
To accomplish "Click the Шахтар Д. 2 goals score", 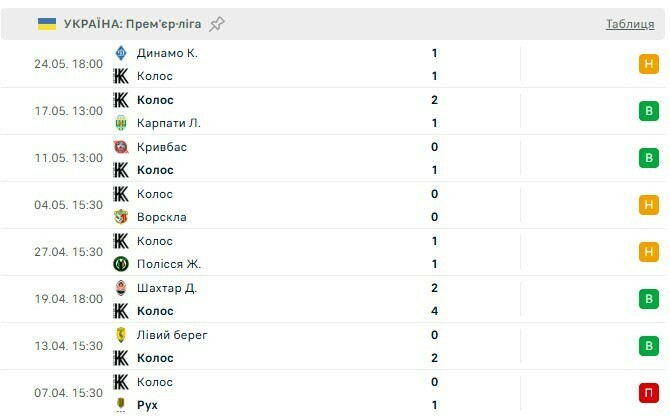I will pos(435,288).
